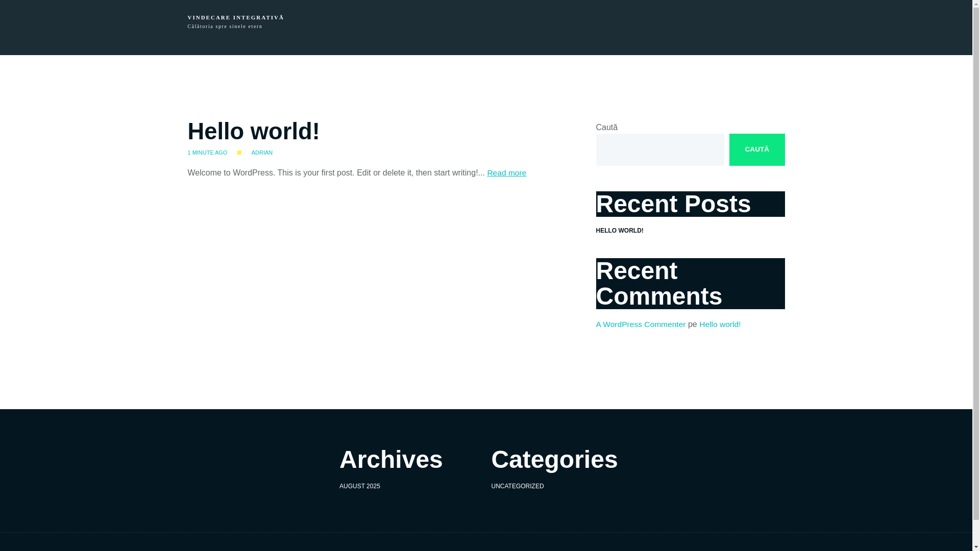This screenshot has height=551, width=980.
Task: Focus the Caută search input field
Action: point(660,149)
